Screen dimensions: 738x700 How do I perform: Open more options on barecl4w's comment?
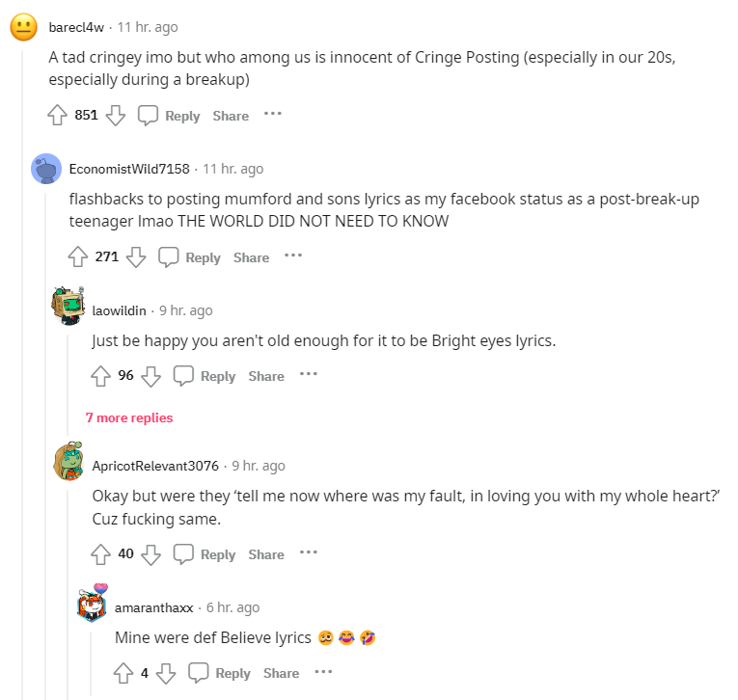tap(273, 115)
